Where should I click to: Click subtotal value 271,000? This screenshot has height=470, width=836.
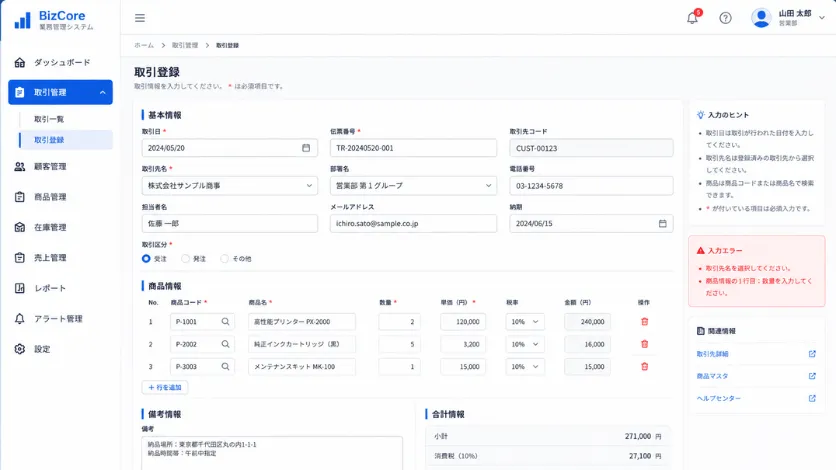click(638, 436)
